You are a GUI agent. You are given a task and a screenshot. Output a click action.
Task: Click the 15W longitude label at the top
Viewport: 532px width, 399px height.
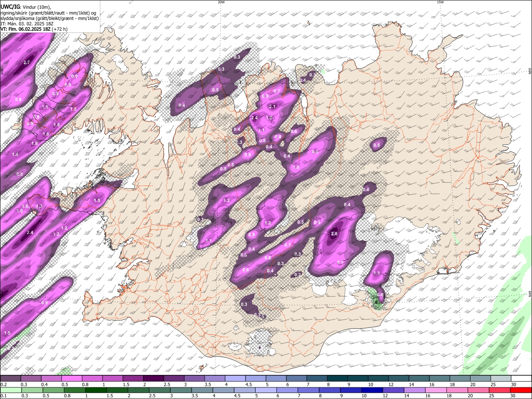(x=440, y=2)
